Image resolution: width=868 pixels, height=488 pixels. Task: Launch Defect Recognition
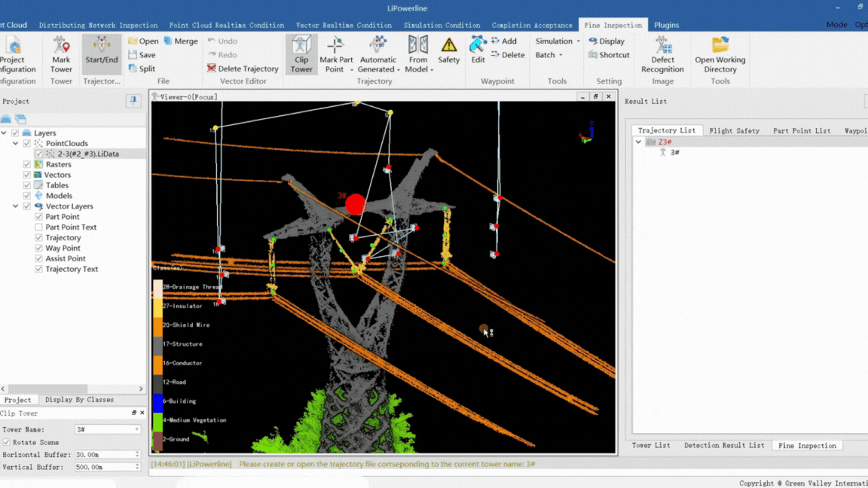662,54
